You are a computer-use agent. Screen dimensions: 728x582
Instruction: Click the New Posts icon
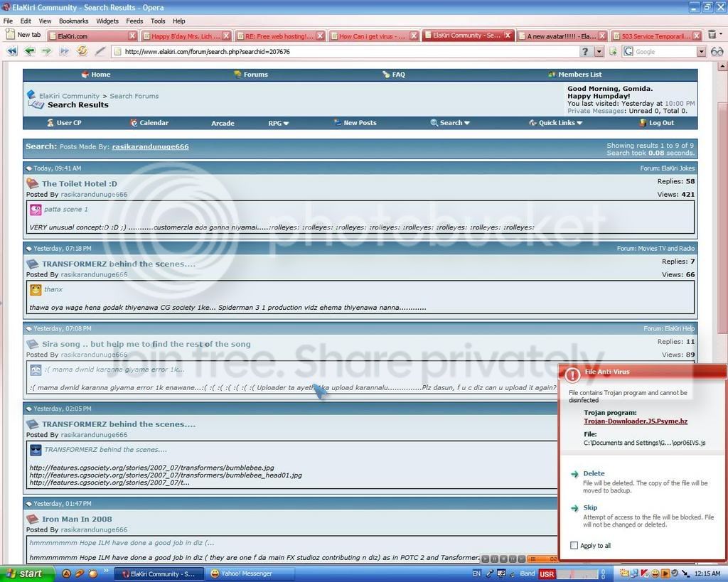pos(338,122)
